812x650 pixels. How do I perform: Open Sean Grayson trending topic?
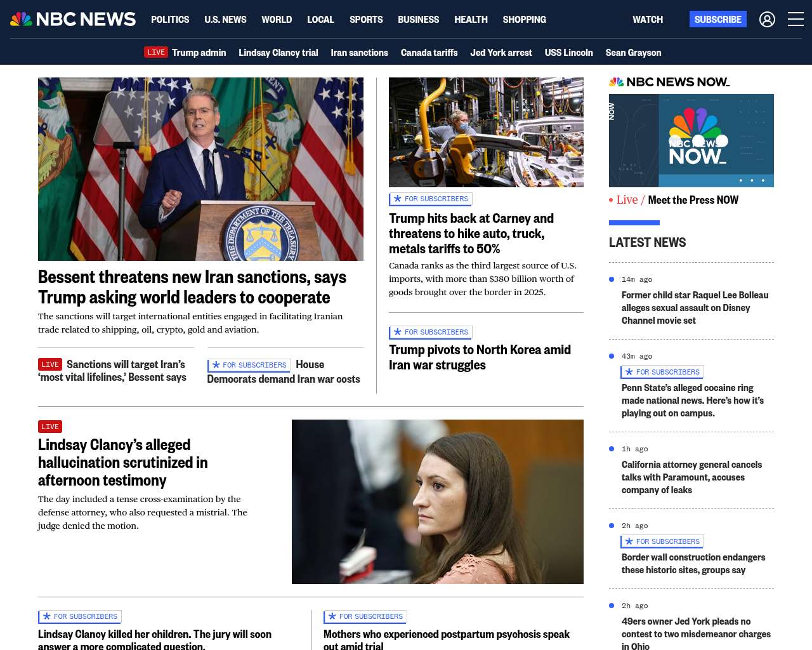(633, 53)
